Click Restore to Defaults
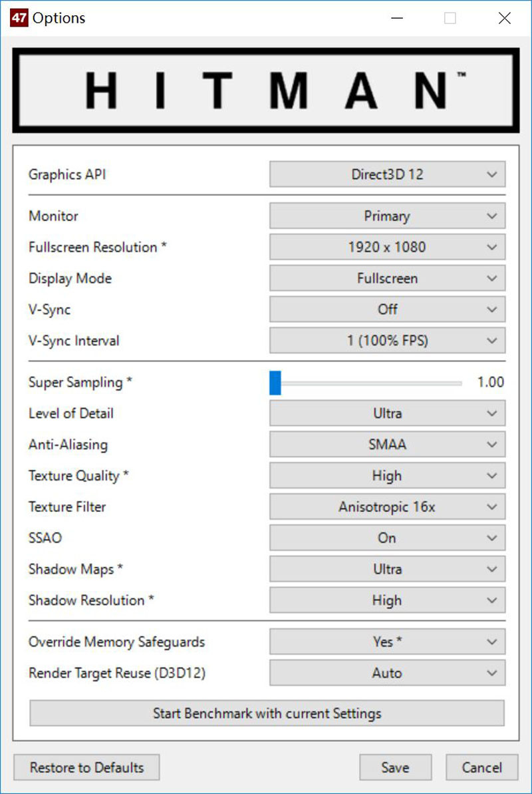 click(x=86, y=767)
